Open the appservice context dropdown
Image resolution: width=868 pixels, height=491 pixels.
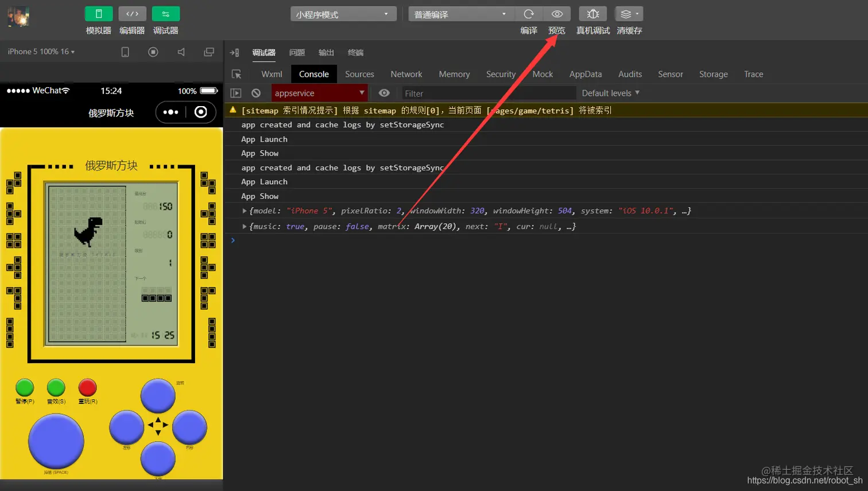pyautogui.click(x=319, y=93)
